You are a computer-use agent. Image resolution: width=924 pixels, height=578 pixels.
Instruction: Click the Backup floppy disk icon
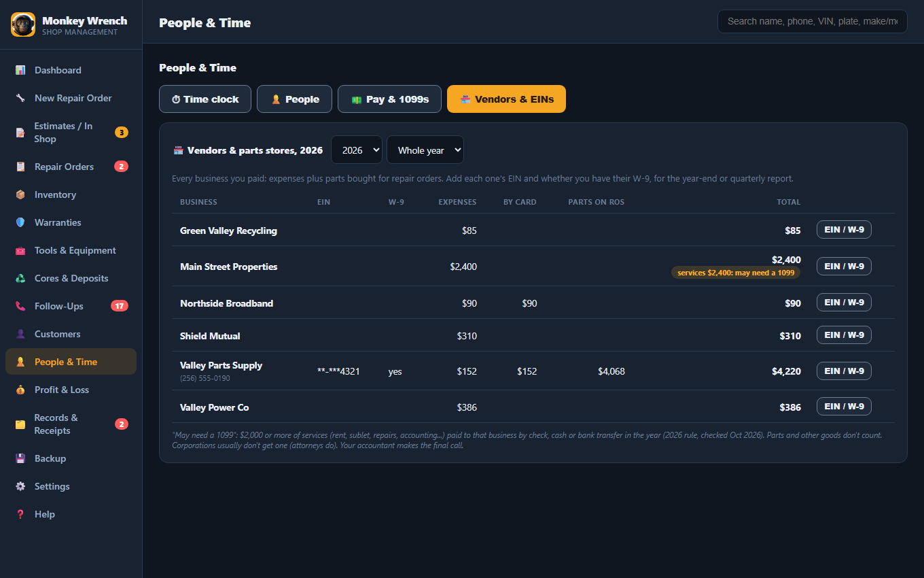pyautogui.click(x=20, y=458)
